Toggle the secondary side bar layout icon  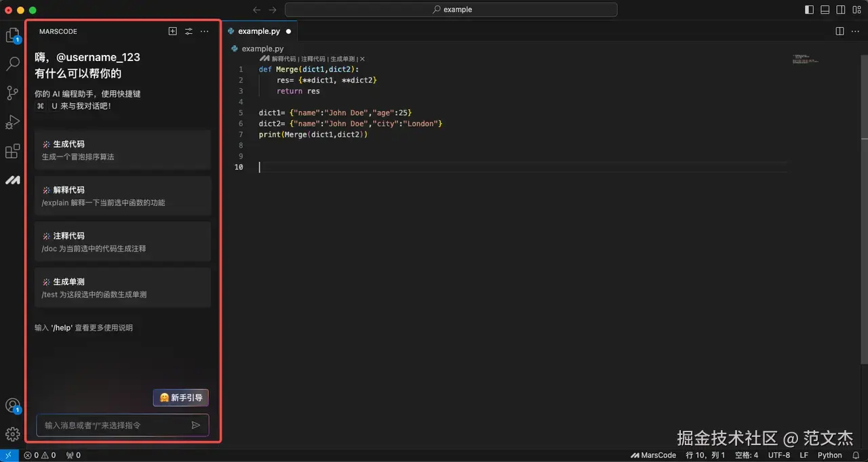tap(842, 9)
